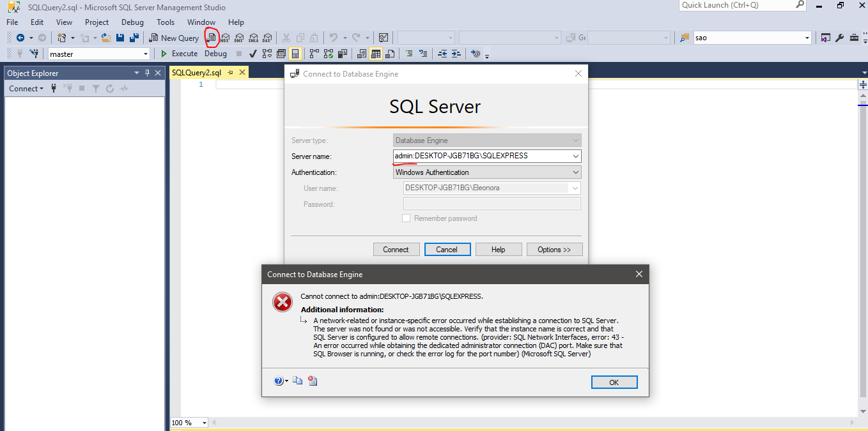
Task: Click the Navigate Backward arrow icon
Action: point(20,38)
